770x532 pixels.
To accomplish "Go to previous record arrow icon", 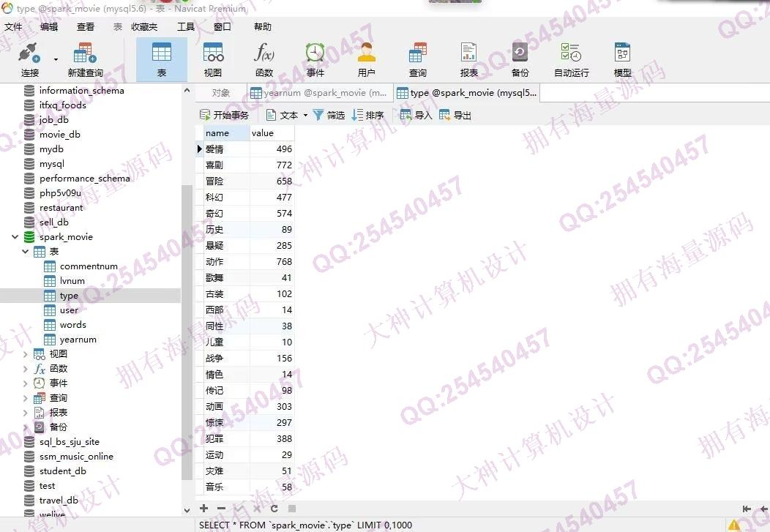I will pos(764,509).
